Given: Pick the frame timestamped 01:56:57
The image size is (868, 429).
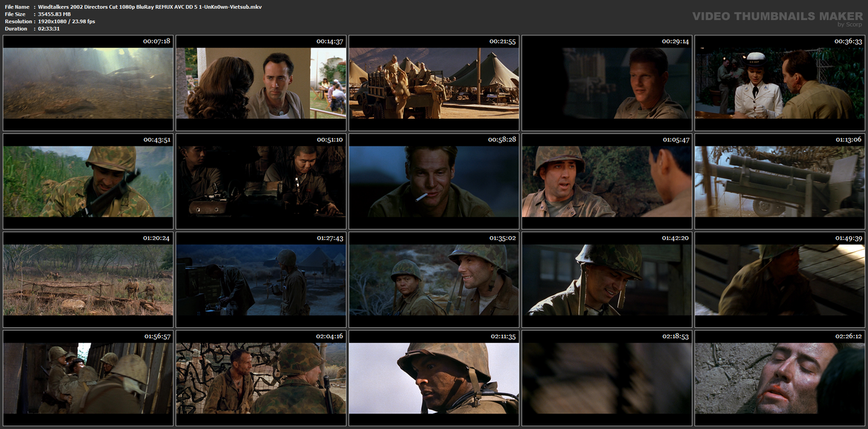Looking at the screenshot, I should (x=88, y=378).
